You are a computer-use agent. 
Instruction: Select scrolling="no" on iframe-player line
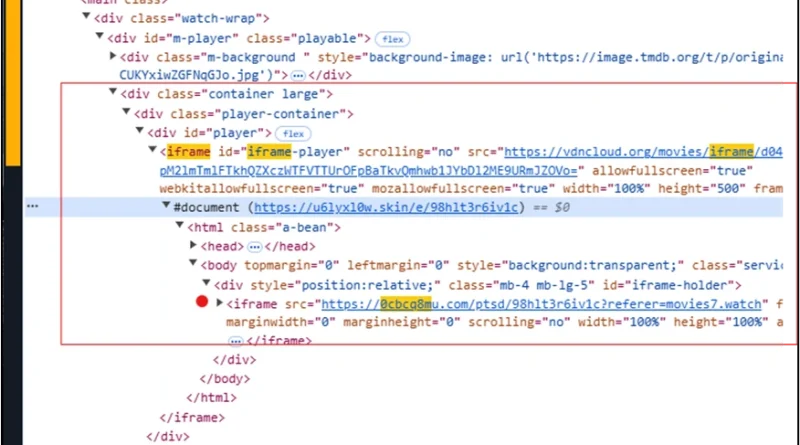point(409,152)
